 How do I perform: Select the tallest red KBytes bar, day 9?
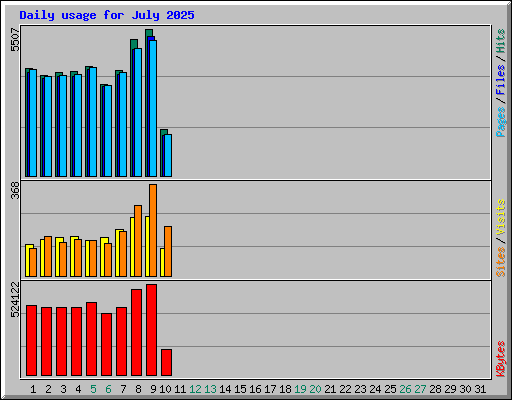point(151,330)
